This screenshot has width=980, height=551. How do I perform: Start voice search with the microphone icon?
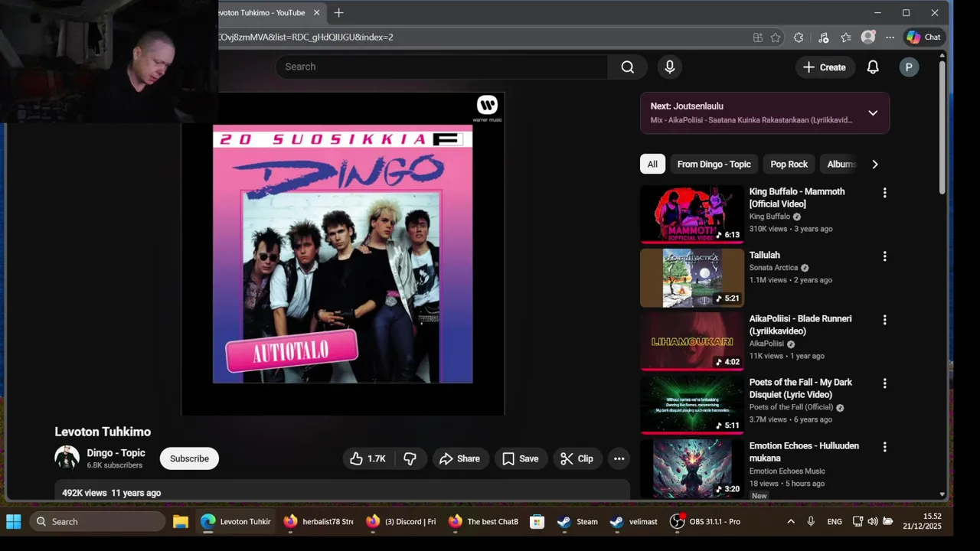tap(670, 67)
